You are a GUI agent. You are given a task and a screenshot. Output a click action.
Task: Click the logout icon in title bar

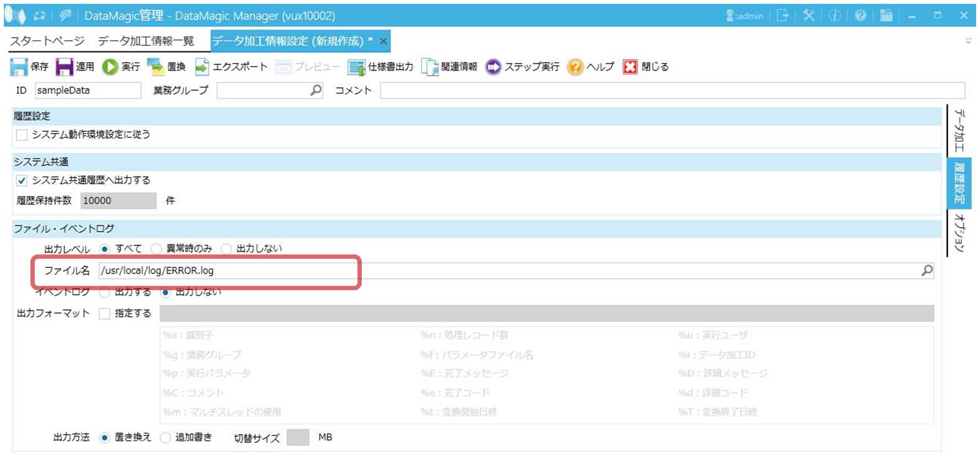click(782, 15)
